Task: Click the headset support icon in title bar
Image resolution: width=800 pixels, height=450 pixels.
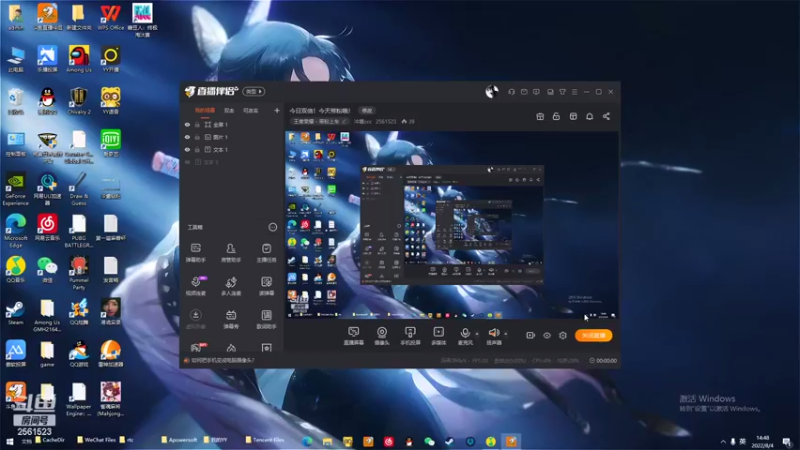Action: pyautogui.click(x=511, y=92)
